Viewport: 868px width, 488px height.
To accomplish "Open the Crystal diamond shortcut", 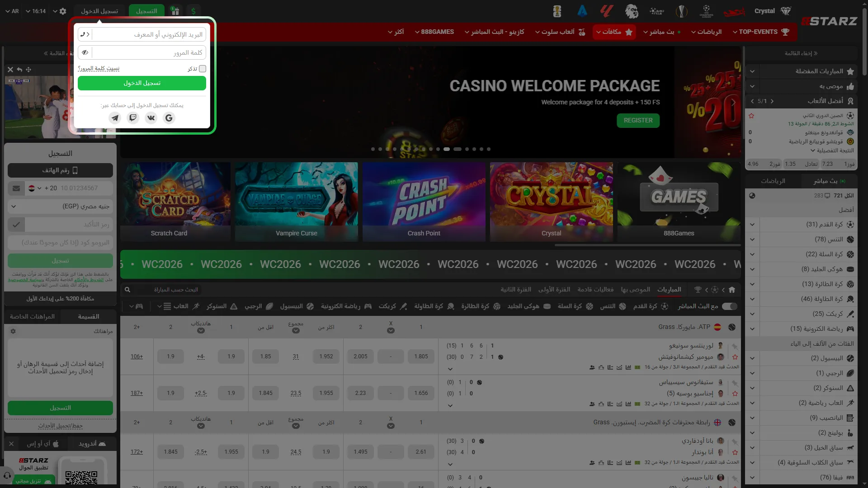I will 773,11.
